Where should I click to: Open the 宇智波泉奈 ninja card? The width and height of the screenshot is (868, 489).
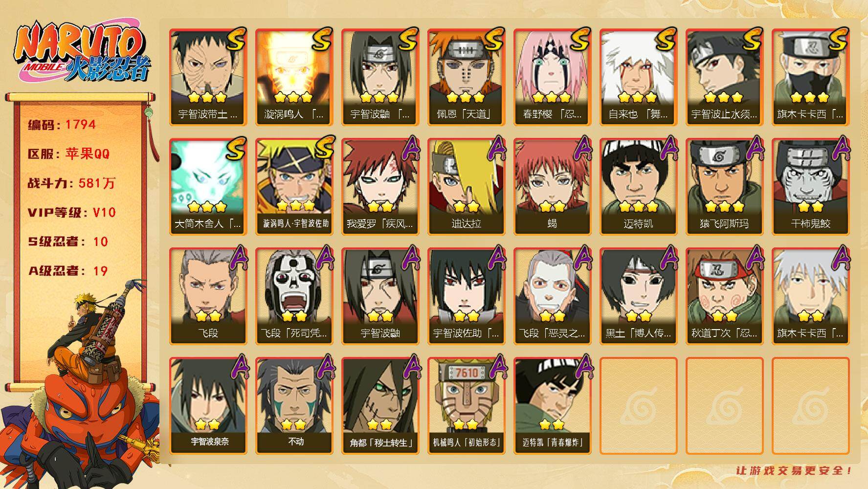coord(208,405)
